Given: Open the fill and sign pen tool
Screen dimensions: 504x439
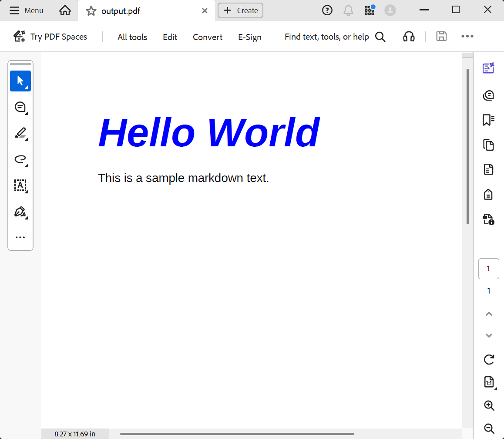Looking at the screenshot, I should tap(20, 212).
